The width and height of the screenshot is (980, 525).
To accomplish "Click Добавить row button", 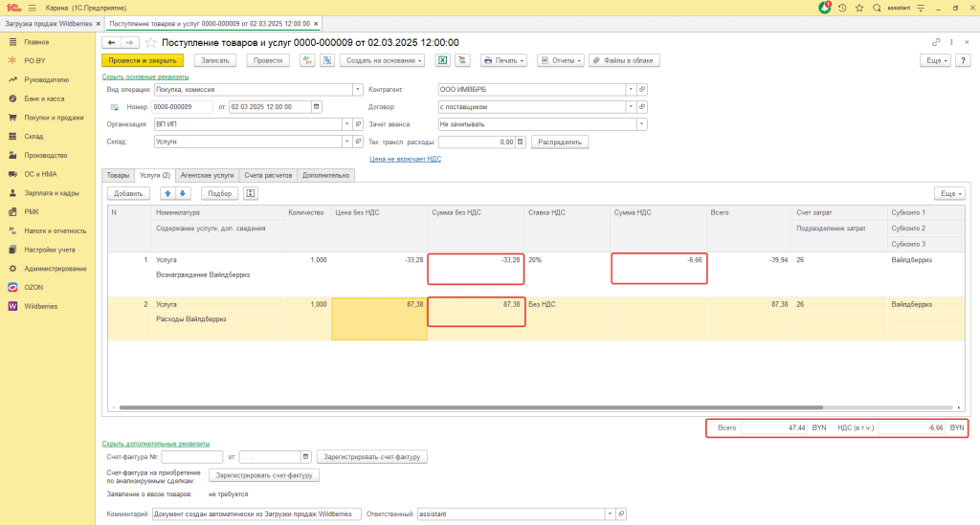I will (x=128, y=193).
